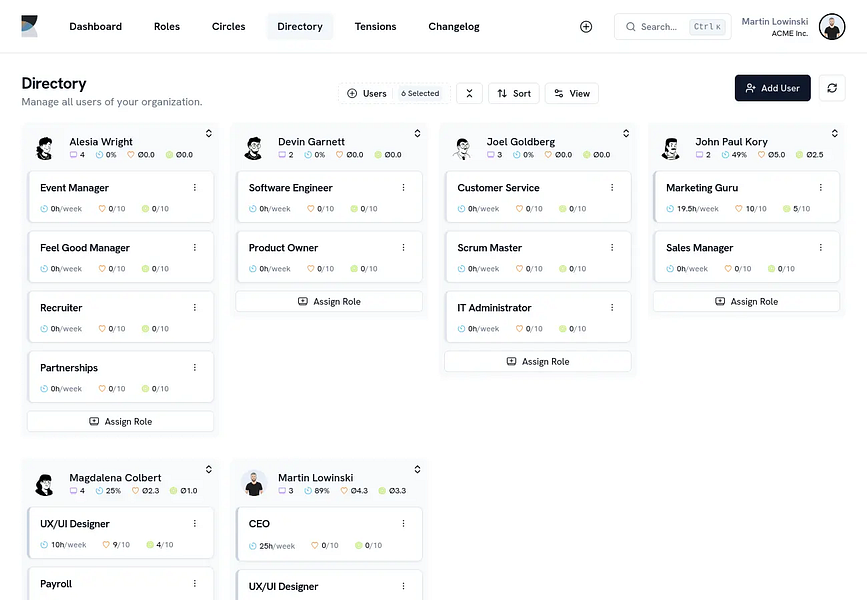Screen dimensions: 867x600
Task: Open the three-dot menu on Event Manager
Action: click(x=195, y=187)
